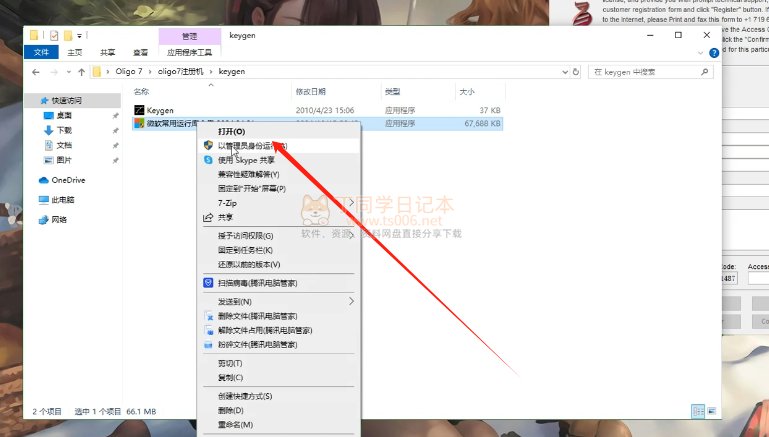This screenshot has width=769, height=437.
Task: Open the 文件 ribbon tab
Action: click(x=41, y=52)
